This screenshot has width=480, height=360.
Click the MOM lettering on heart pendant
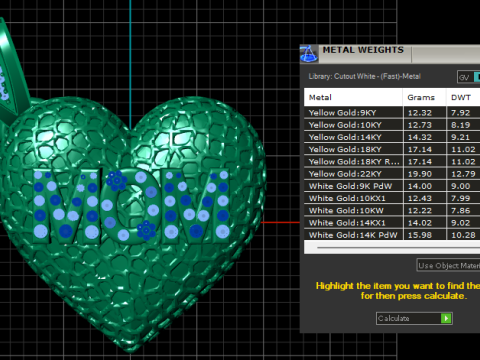[132, 207]
